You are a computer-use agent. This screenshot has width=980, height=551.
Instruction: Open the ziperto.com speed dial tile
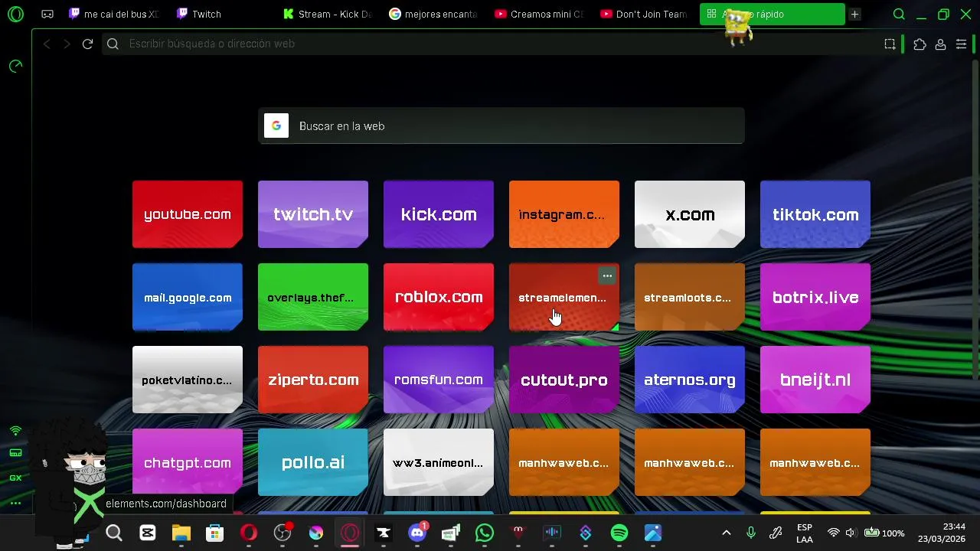(313, 380)
